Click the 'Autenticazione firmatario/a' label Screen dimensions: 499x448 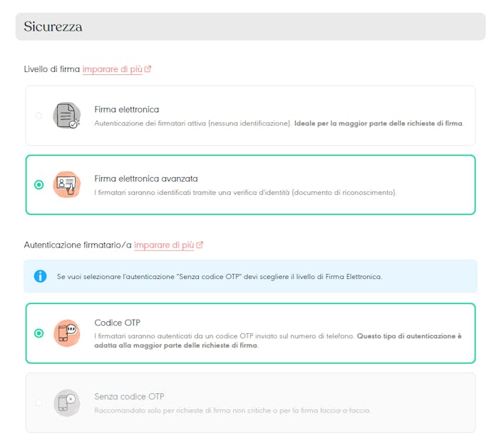pyautogui.click(x=78, y=245)
